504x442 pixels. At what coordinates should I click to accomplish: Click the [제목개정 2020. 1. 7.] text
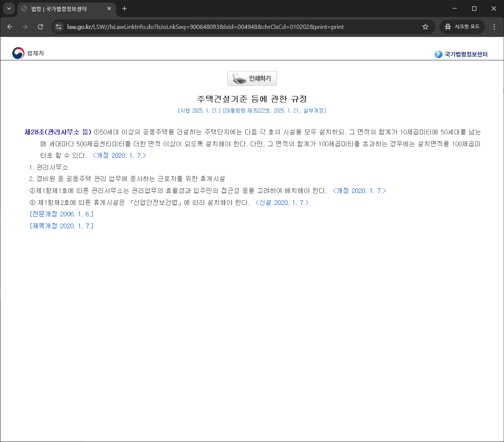point(61,226)
